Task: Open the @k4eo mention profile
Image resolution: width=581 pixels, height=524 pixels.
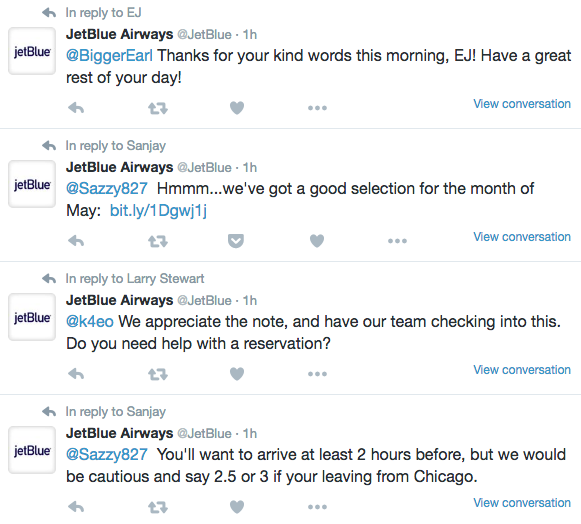Action: click(90, 321)
